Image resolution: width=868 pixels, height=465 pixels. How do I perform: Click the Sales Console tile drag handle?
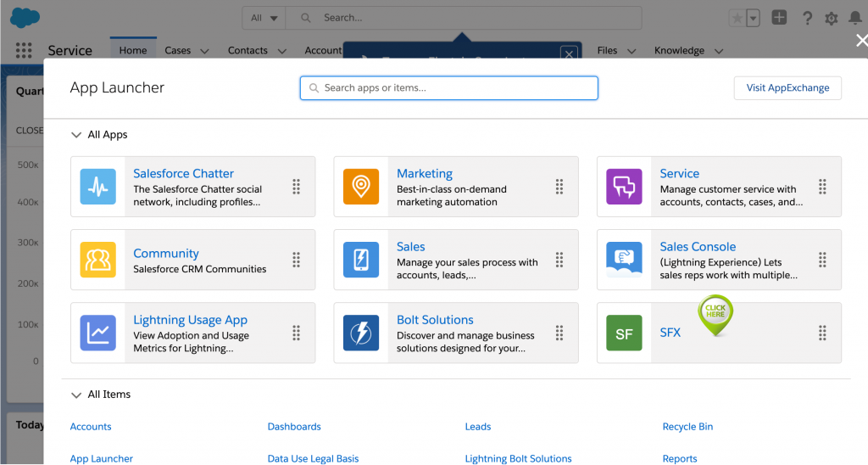coord(822,260)
